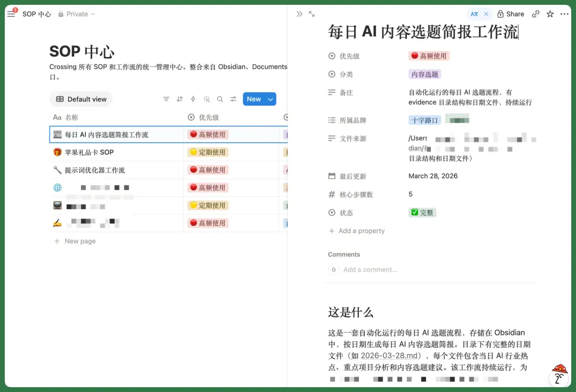Click 高频使用 tag in 每日 AI row

208,135
